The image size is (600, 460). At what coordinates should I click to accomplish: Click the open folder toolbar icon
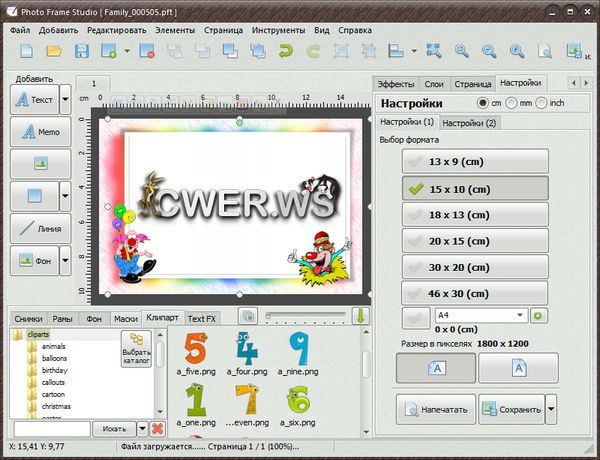pos(54,51)
